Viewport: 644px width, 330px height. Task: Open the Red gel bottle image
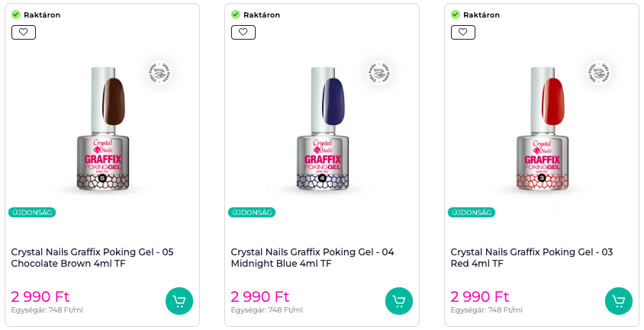pyautogui.click(x=542, y=128)
